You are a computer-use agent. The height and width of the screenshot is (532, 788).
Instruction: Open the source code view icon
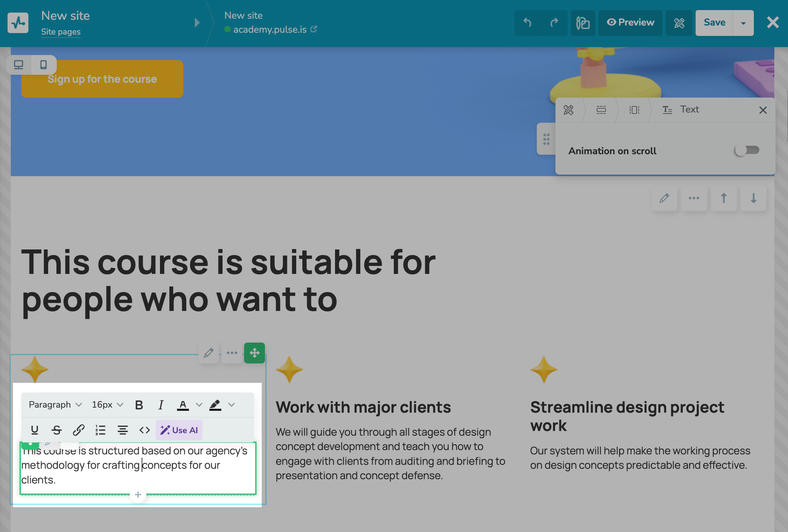point(145,430)
